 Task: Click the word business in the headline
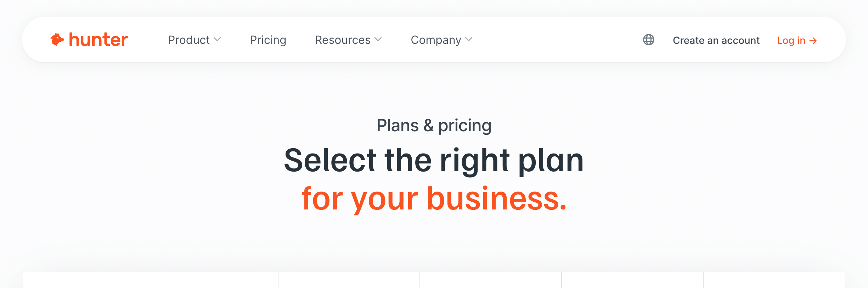pos(496,198)
